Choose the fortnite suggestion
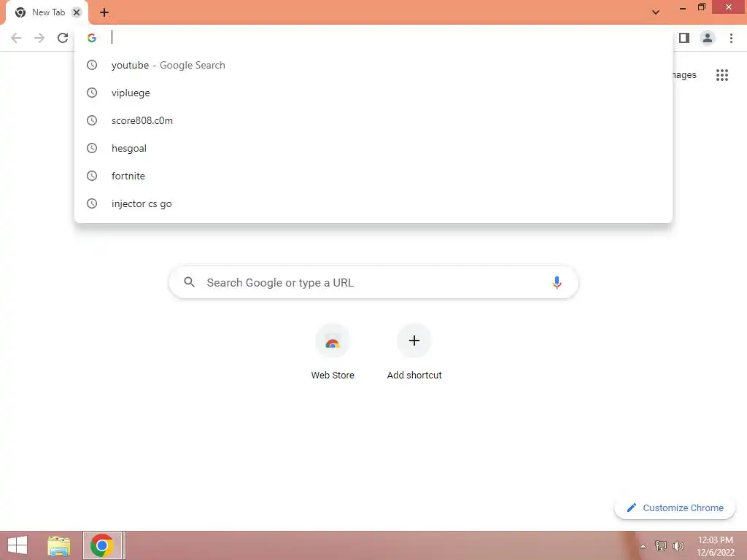The width and height of the screenshot is (747, 560). tap(373, 176)
